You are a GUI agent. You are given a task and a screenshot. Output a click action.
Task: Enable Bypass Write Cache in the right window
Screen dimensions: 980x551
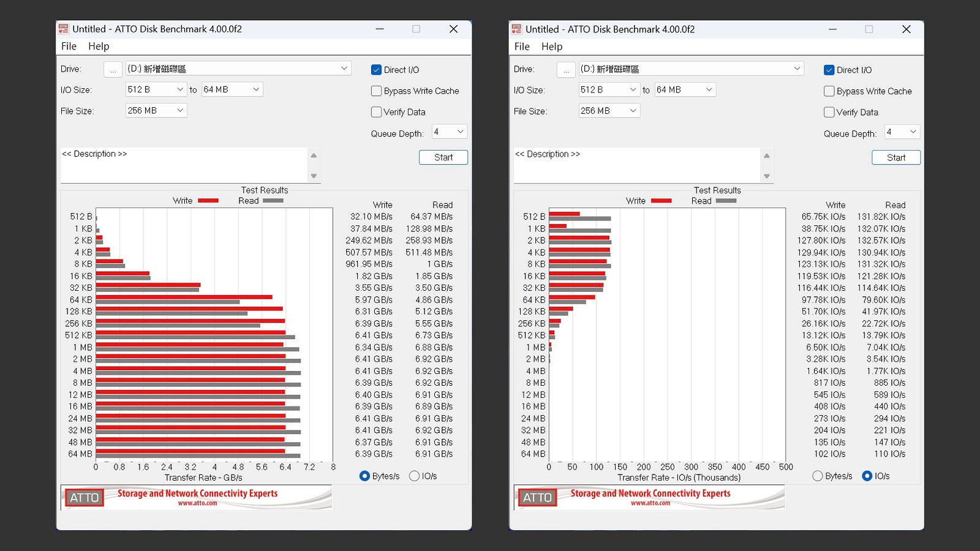click(x=829, y=91)
